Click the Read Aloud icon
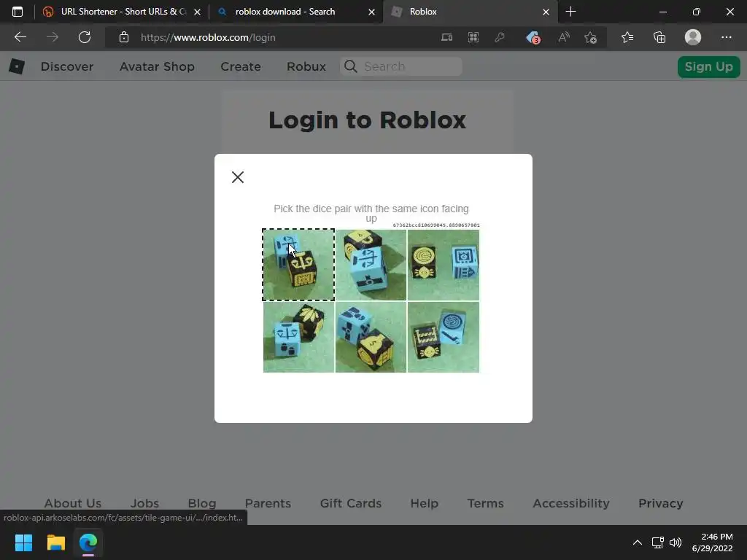This screenshot has width=747, height=560. (x=564, y=37)
